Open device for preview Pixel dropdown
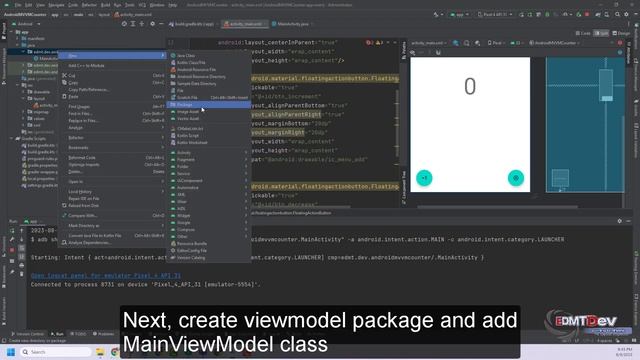 point(496,43)
